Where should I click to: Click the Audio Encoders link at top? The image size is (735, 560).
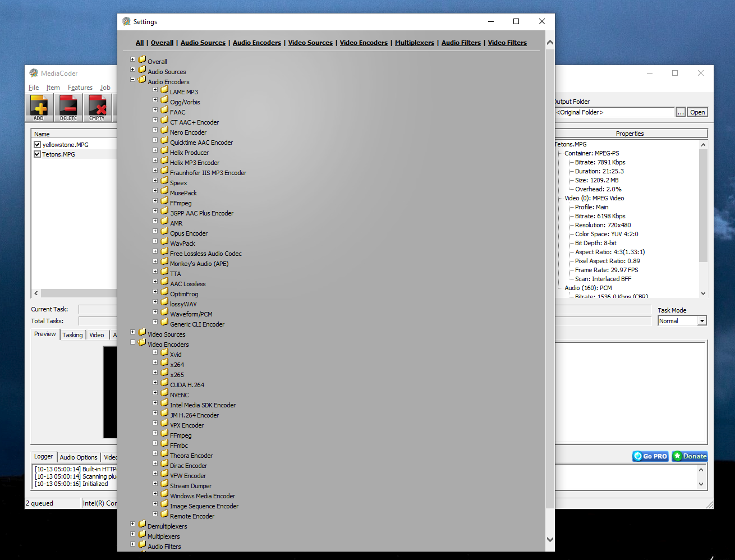257,43
